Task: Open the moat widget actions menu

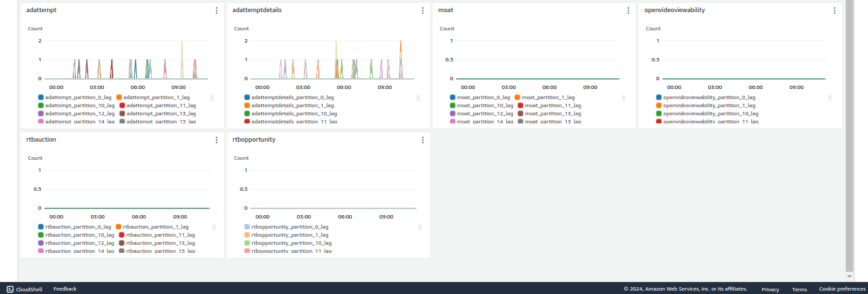Action: click(x=628, y=10)
